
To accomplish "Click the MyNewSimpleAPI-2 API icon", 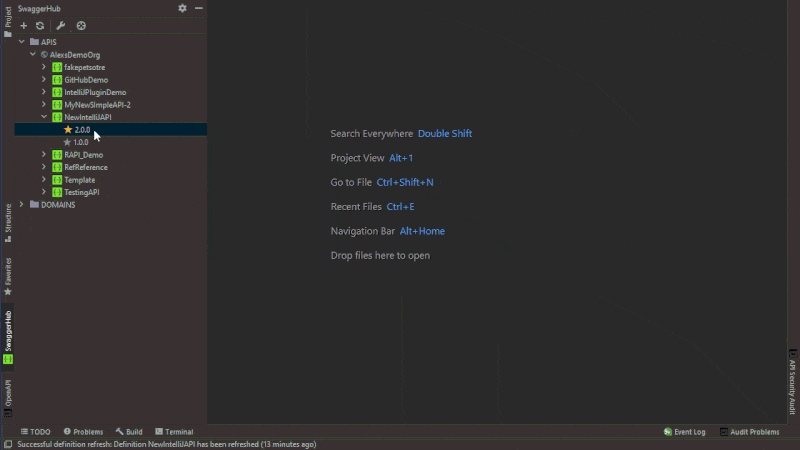I will 57,105.
